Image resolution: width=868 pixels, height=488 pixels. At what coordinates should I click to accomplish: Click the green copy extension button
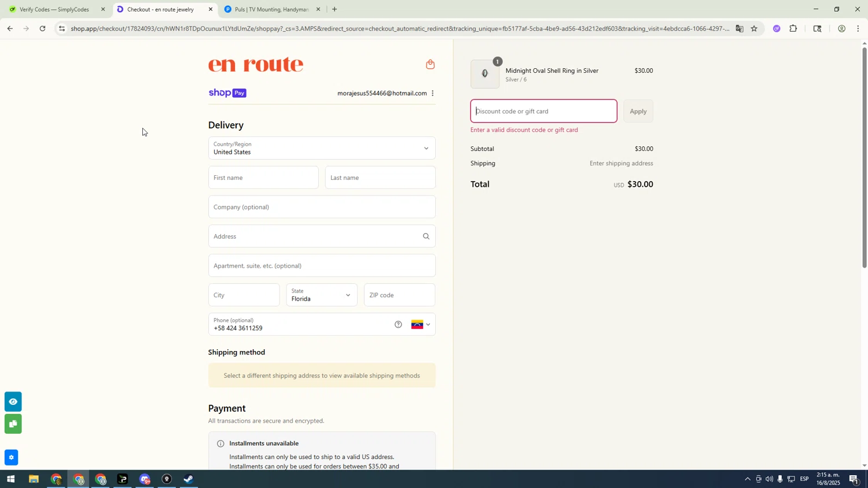(x=13, y=424)
